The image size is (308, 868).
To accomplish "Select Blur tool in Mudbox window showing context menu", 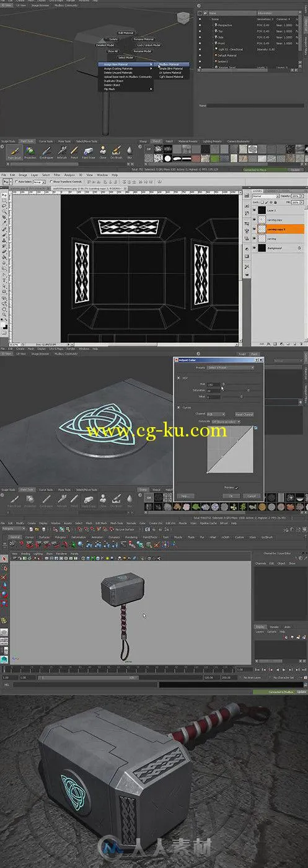I will pyautogui.click(x=130, y=153).
